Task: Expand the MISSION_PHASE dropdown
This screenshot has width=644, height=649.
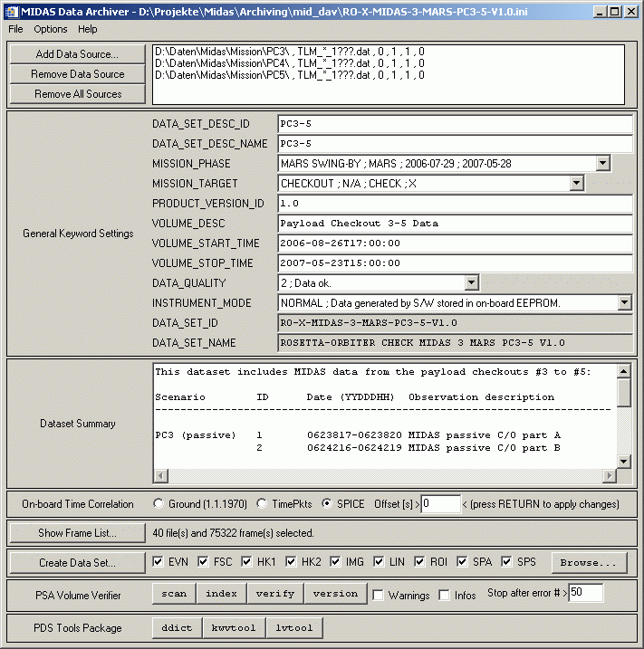Action: [x=603, y=164]
